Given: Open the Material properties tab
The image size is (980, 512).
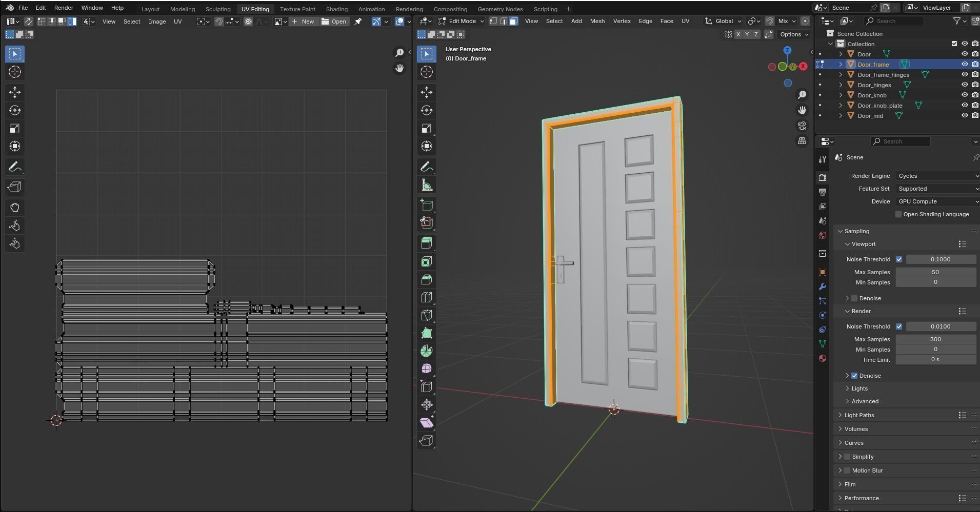Looking at the screenshot, I should [x=823, y=358].
